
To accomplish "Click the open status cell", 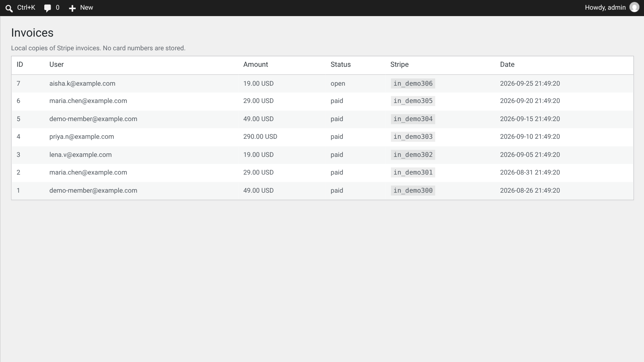I will 338,84.
